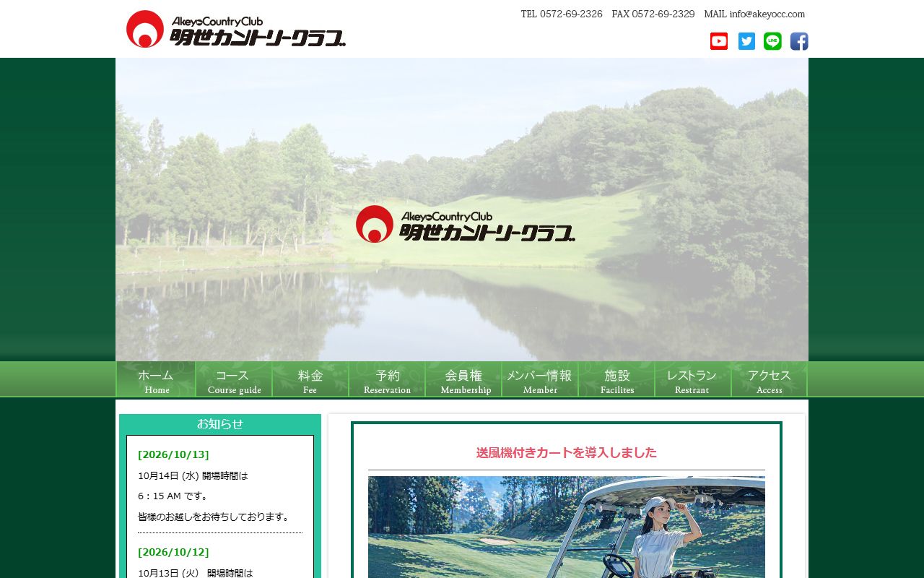Go to the 施設 Facilities page
924x578 pixels.
click(616, 379)
